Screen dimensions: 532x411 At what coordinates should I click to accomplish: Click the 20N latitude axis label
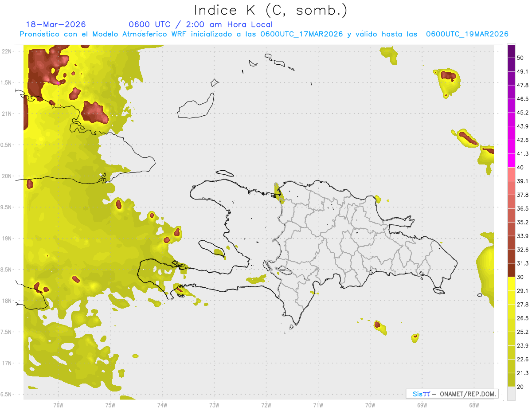point(7,176)
